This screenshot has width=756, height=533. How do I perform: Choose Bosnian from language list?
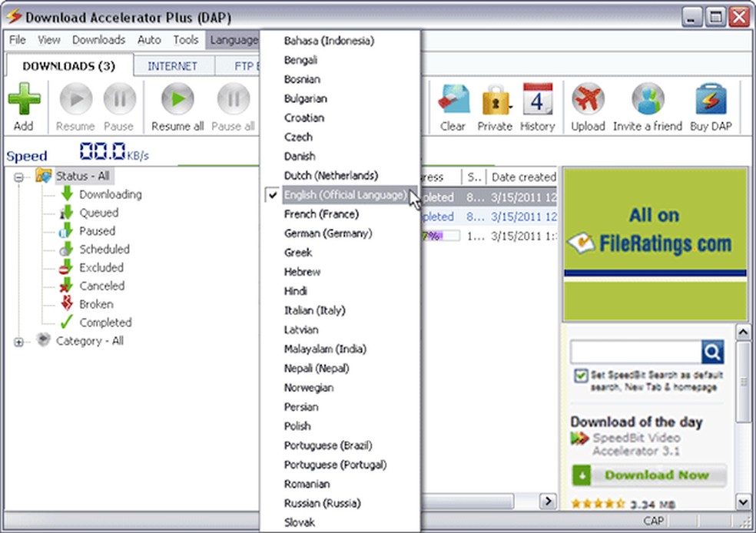coord(340,79)
